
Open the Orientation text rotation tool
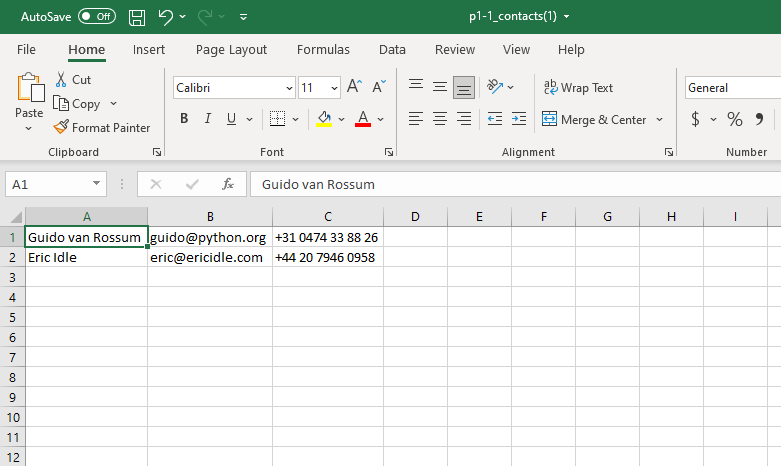pos(495,87)
